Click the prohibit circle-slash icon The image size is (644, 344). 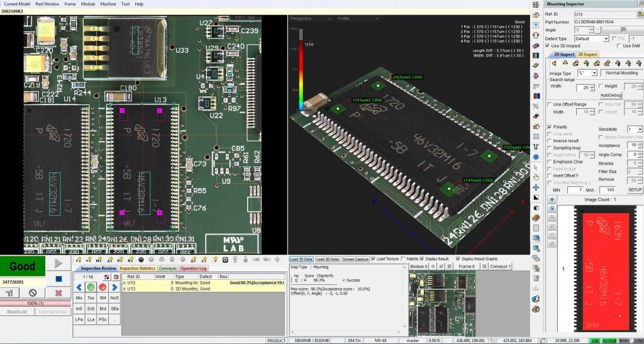33,293
